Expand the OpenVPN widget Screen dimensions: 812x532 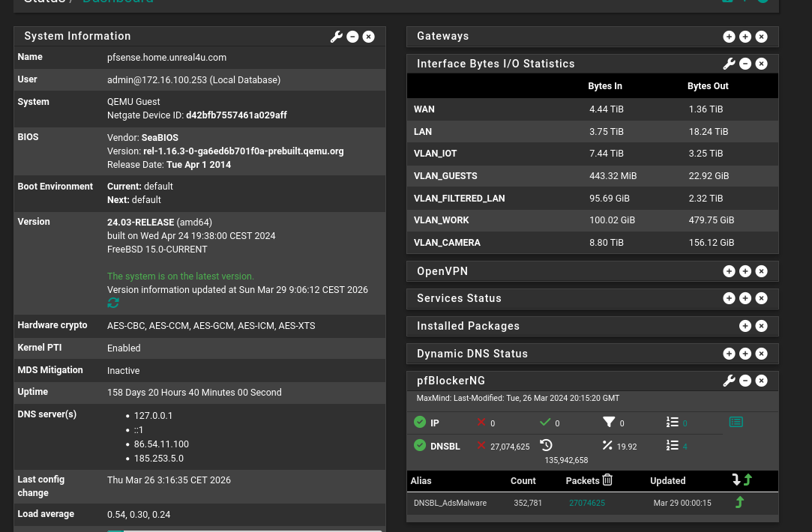click(745, 270)
